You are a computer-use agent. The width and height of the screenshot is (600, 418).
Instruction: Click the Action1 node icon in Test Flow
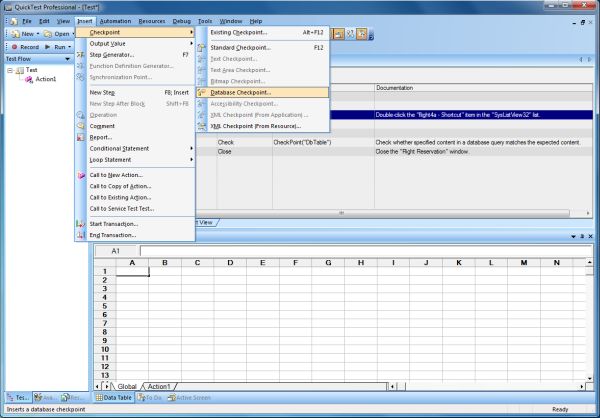[x=29, y=80]
